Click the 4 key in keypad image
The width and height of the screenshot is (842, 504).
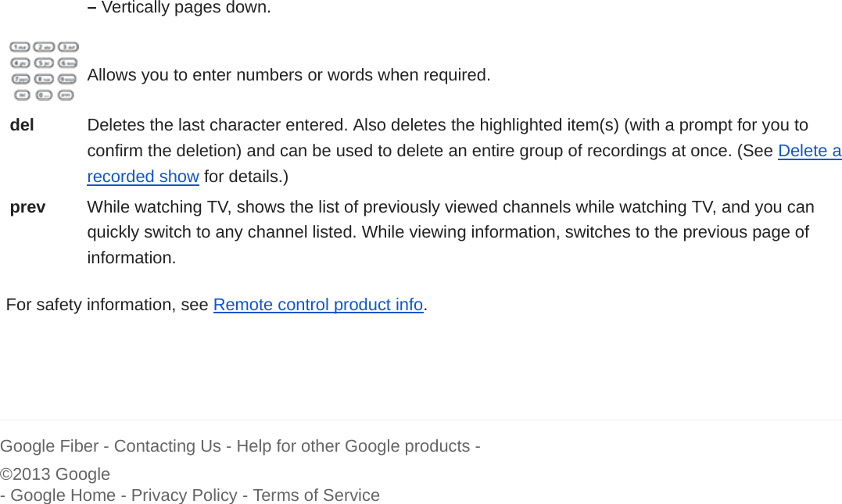click(20, 63)
